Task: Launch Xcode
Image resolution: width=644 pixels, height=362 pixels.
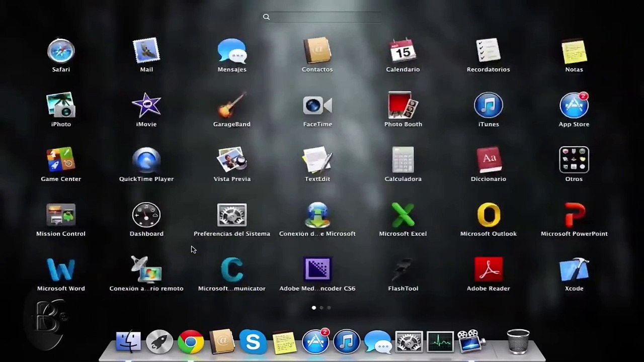Action: [x=574, y=270]
